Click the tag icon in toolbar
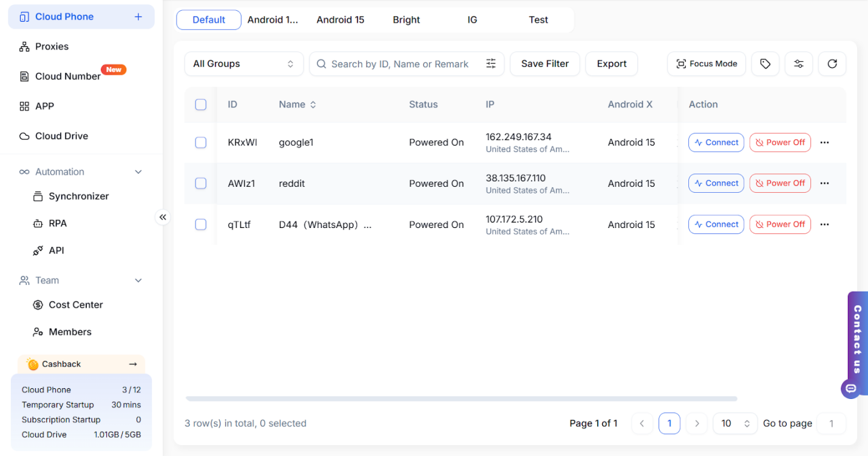Viewport: 868px width, 456px height. point(765,64)
